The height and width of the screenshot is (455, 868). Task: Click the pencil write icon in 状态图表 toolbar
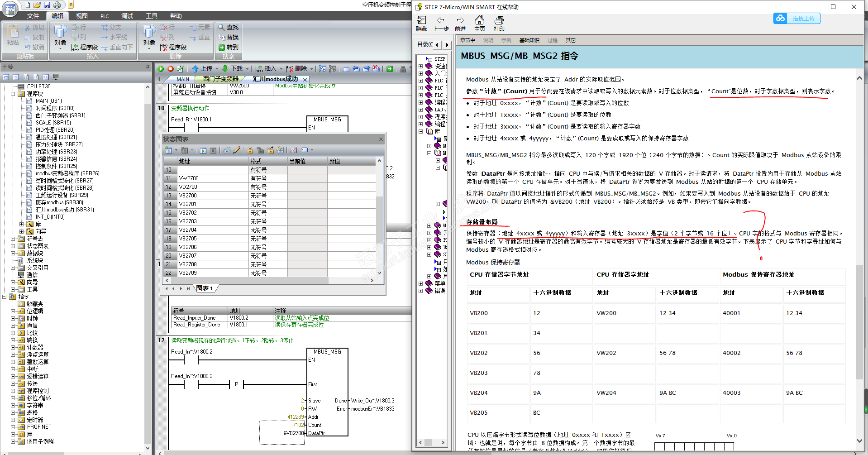coord(237,150)
